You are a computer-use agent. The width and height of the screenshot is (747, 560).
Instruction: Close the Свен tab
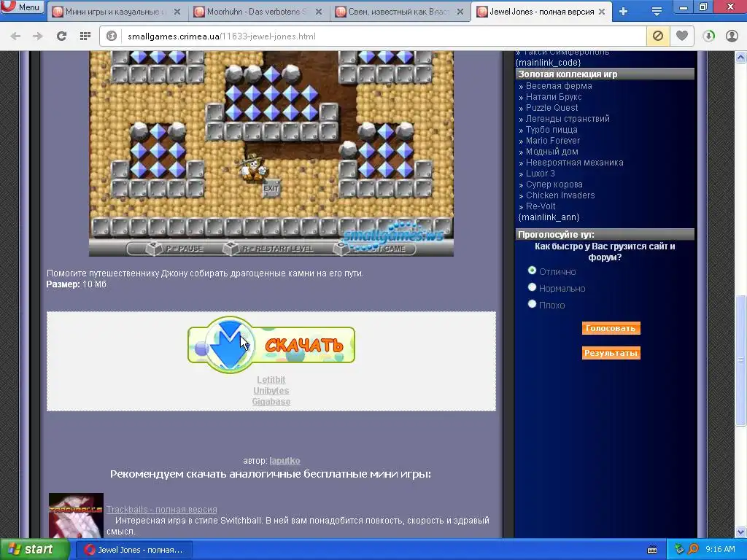tap(460, 12)
